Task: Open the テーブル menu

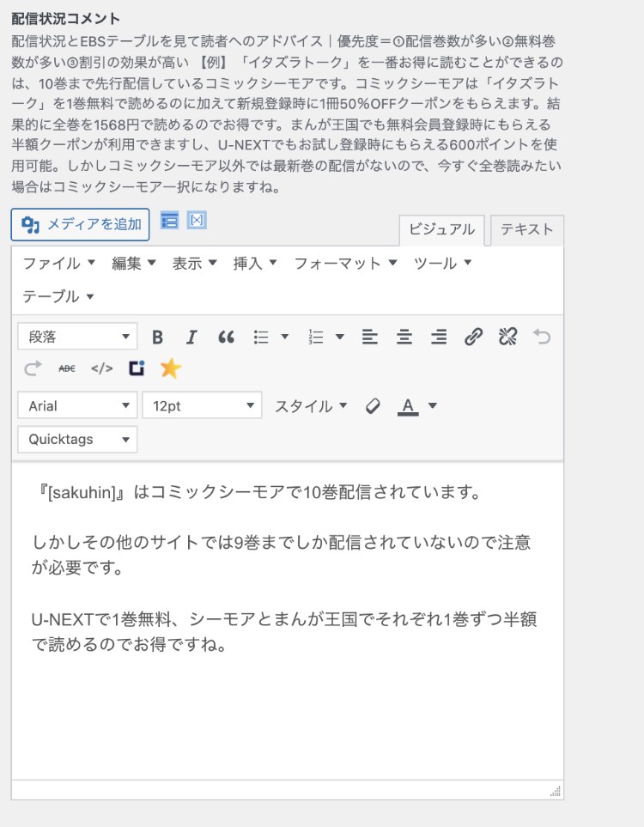Action: (58, 296)
